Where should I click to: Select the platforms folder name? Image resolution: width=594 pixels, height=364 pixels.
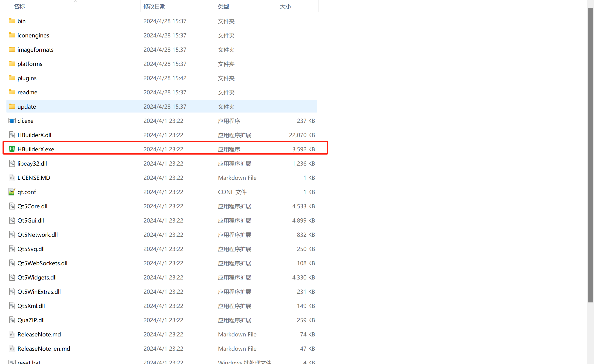pos(30,64)
